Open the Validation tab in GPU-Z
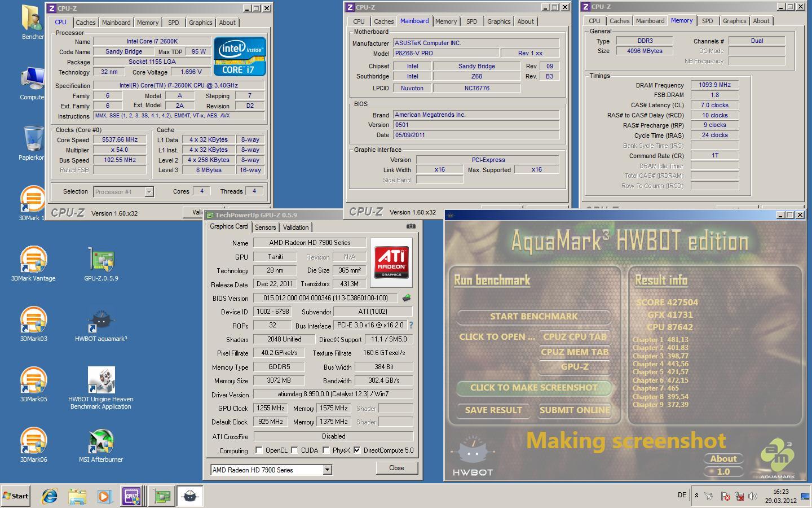 296,227
